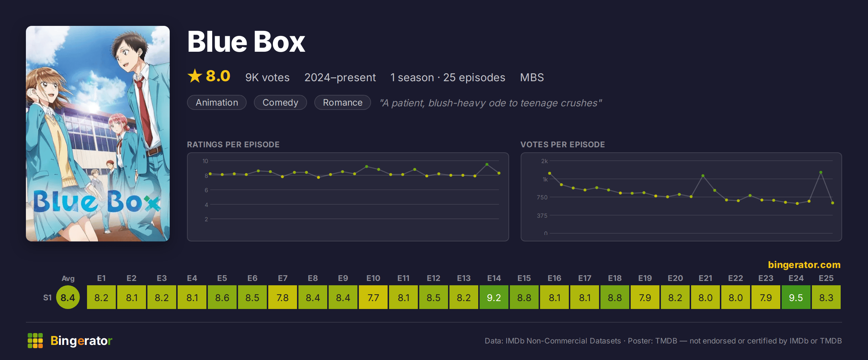868x360 pixels.
Task: Click the E24 peak point in ratings chart
Action: tap(487, 164)
